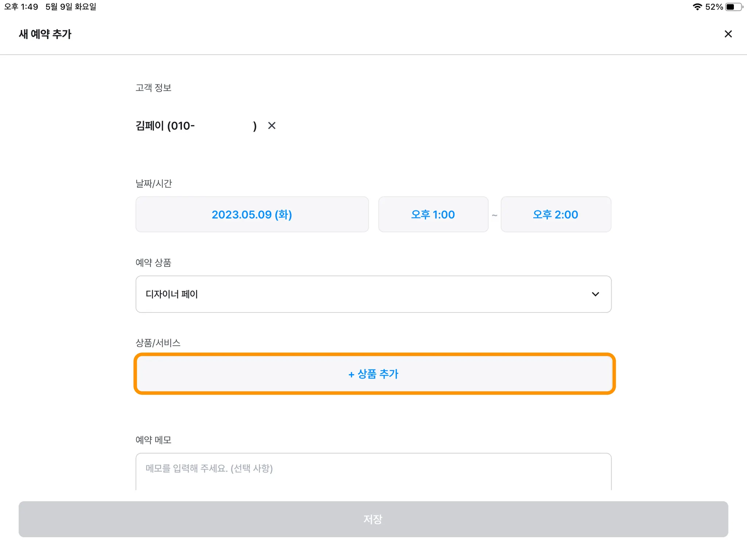This screenshot has width=747, height=560.
Task: Tap the 새 예약 추가 header title
Action: (x=45, y=34)
